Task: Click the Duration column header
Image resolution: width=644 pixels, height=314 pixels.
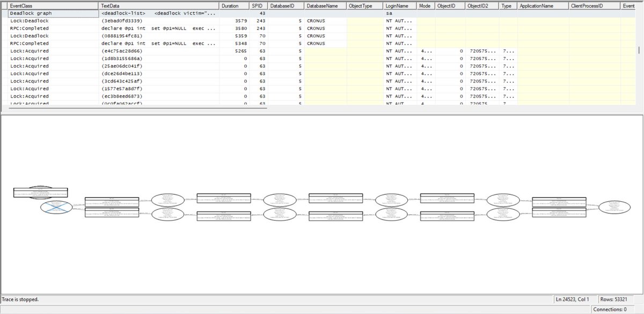Action: [x=233, y=5]
